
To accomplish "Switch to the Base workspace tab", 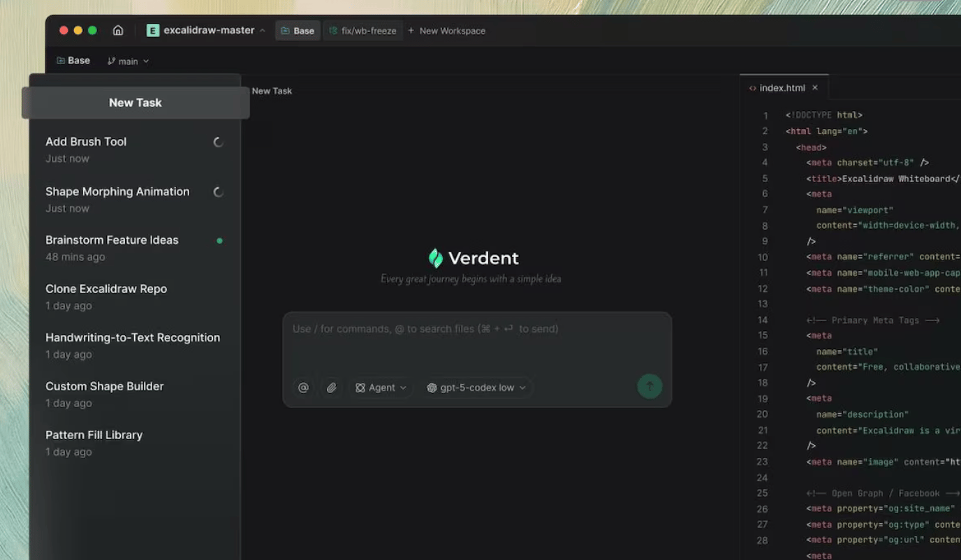I will click(x=298, y=31).
